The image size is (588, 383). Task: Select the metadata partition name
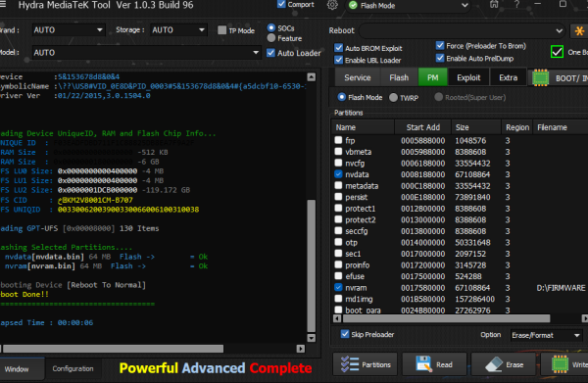point(362,186)
